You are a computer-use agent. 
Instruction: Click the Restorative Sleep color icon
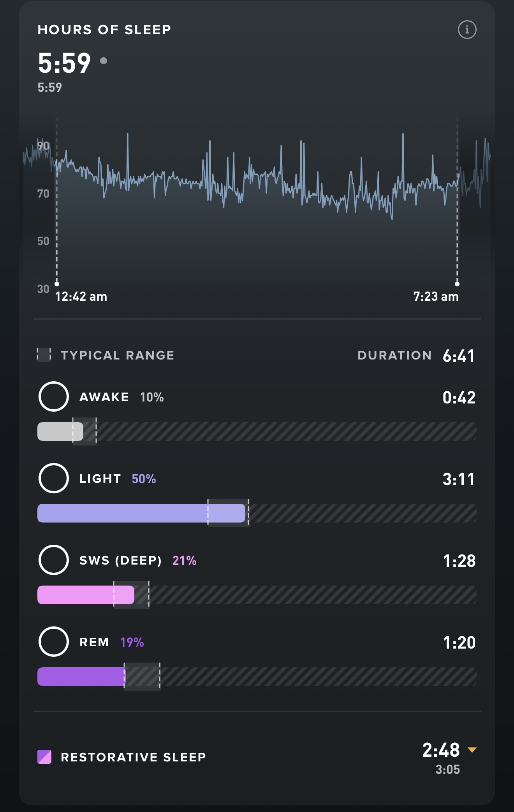[x=44, y=757]
